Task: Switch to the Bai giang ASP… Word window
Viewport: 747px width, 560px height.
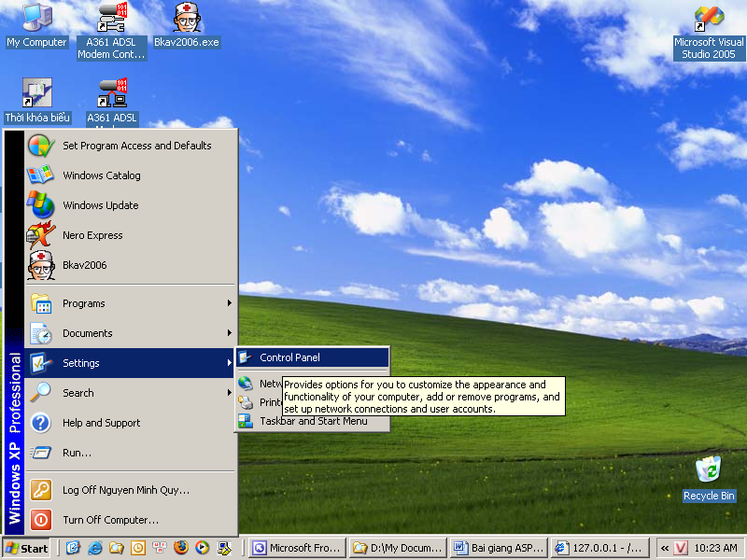Action: click(x=500, y=548)
